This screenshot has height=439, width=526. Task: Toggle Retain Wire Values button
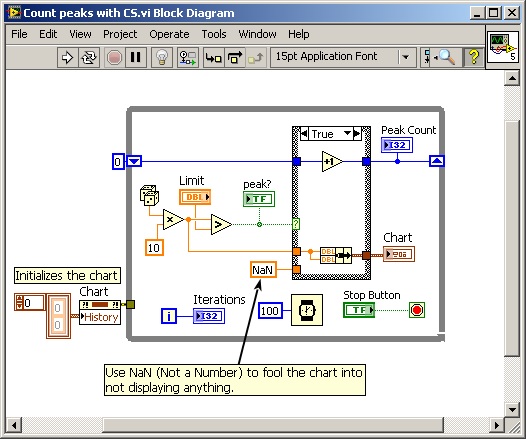188,58
